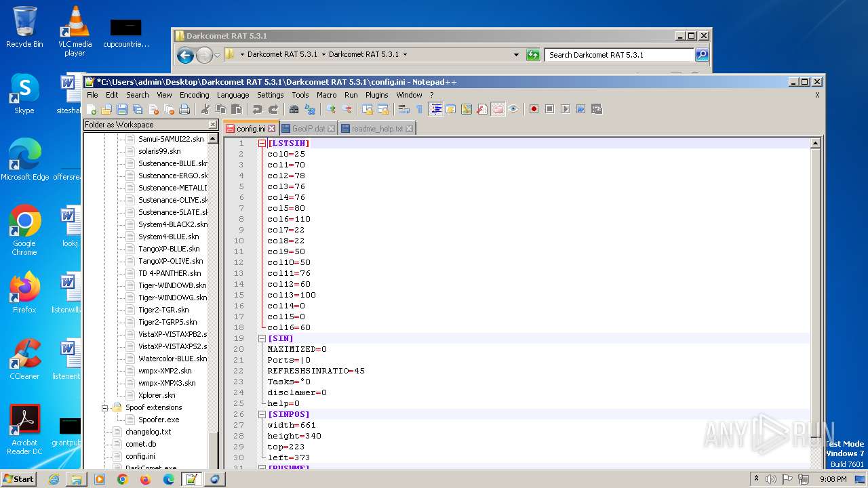
Task: Click the Copy toolbar icon
Action: click(222, 109)
